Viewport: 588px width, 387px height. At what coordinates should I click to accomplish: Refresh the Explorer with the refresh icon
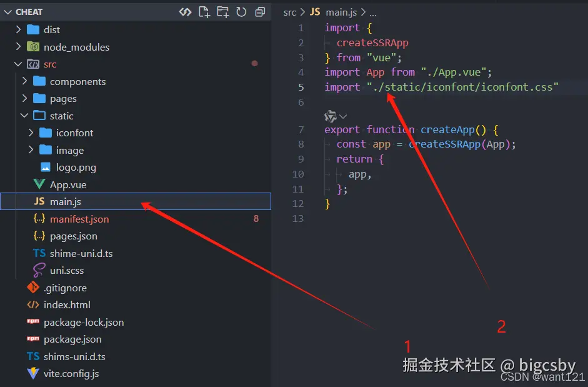pos(241,11)
